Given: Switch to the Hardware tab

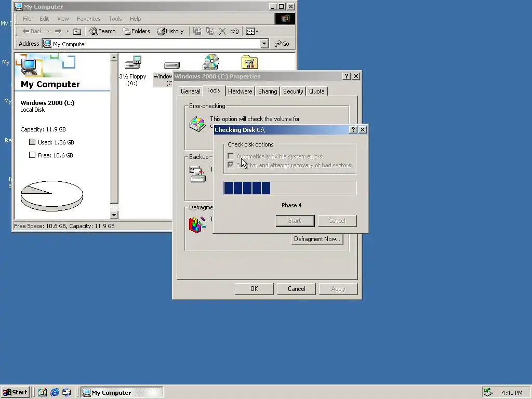Looking at the screenshot, I should pyautogui.click(x=240, y=91).
